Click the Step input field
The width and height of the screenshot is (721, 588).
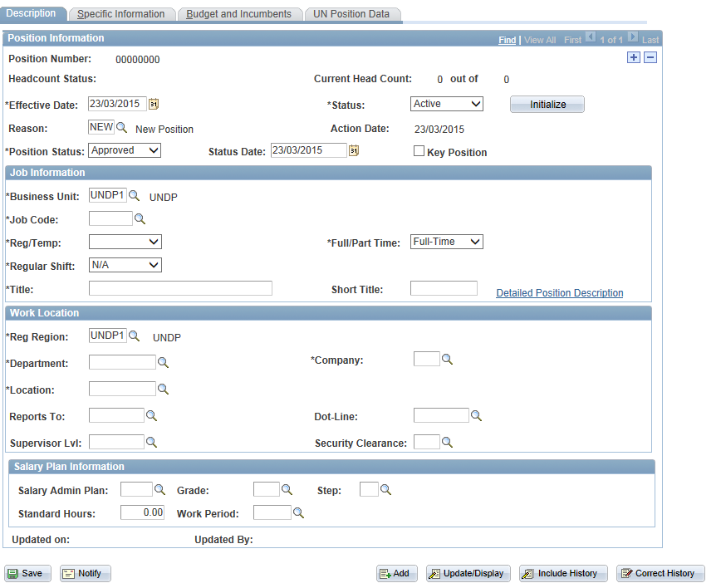pos(369,489)
